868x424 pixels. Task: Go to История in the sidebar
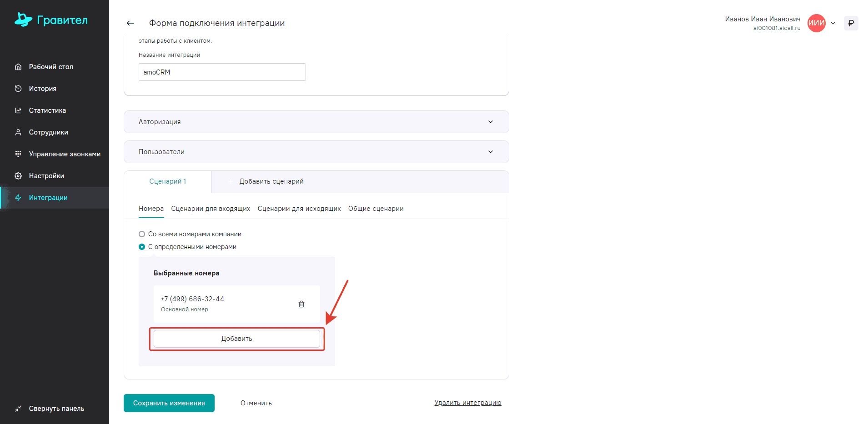42,89
